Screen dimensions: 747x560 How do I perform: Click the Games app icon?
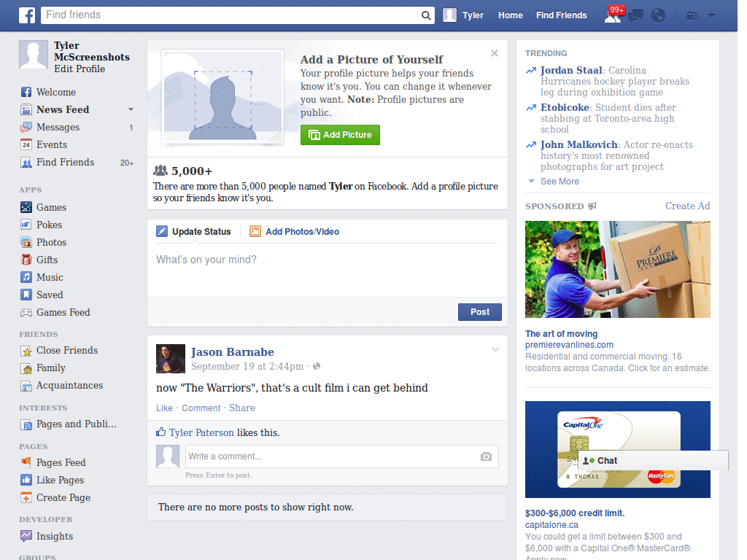pos(26,207)
